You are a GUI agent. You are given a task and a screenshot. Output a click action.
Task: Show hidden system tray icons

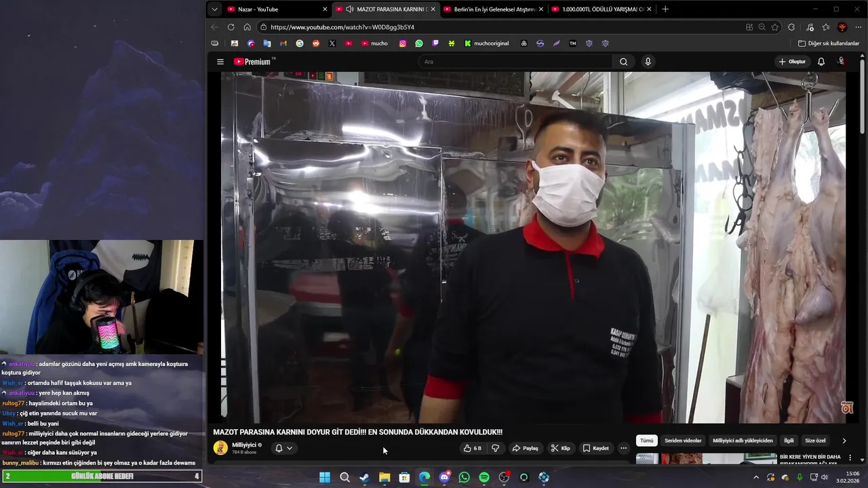756,477
